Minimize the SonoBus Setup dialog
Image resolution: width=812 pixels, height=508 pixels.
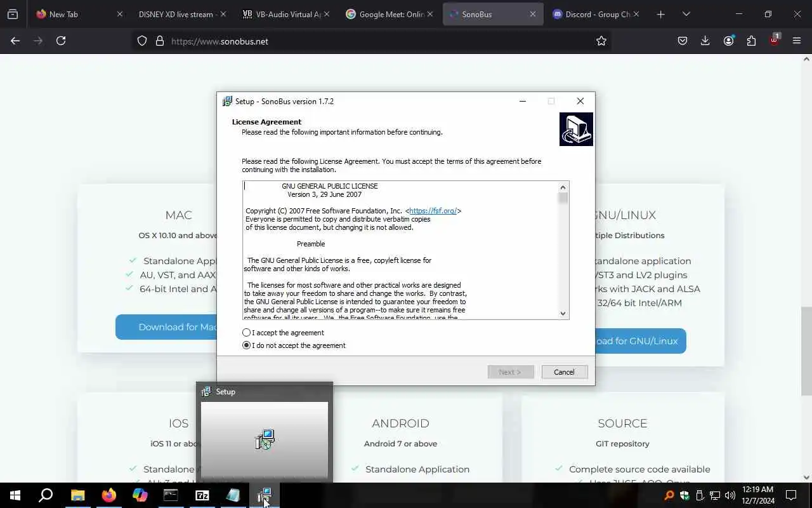(523, 101)
